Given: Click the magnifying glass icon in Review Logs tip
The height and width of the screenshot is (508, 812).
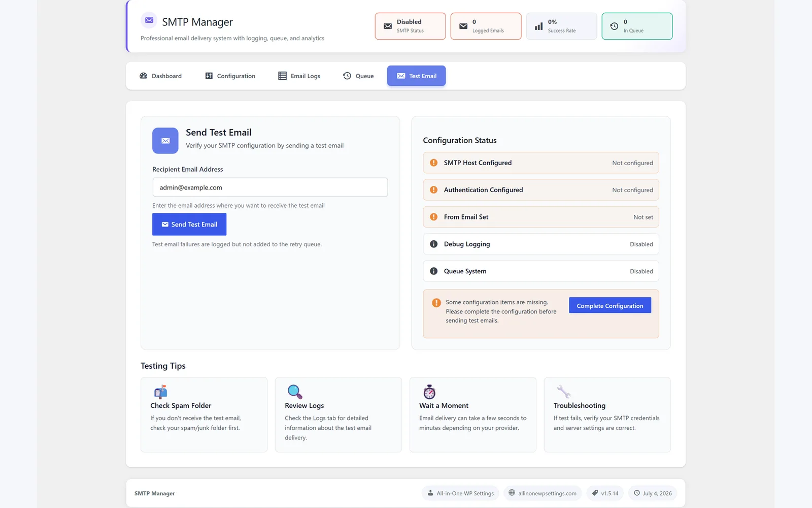Looking at the screenshot, I should (x=295, y=392).
